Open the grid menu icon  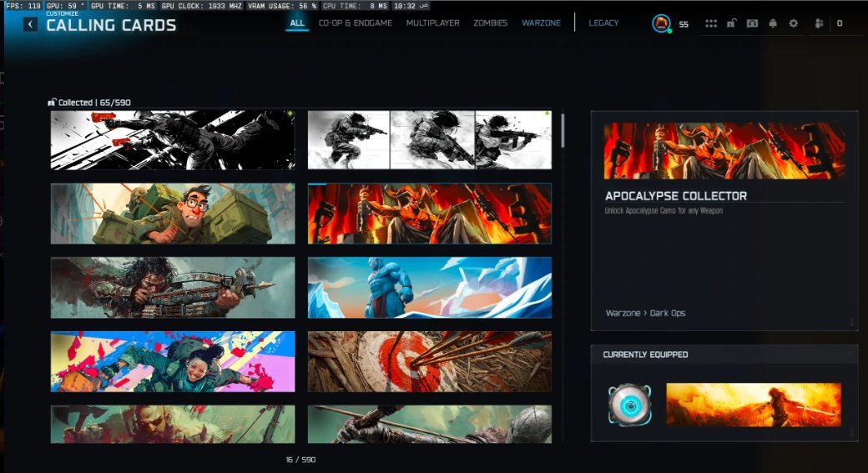tap(711, 23)
